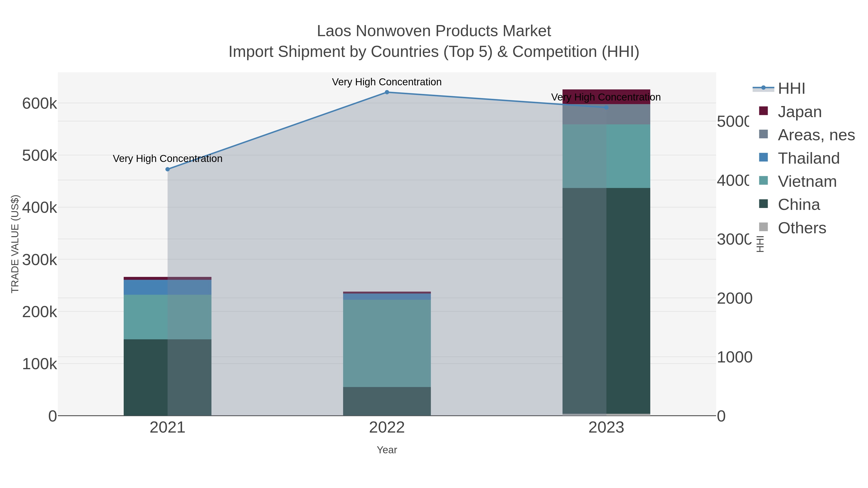Click the 2000 HHI axis tick label
The height and width of the screenshot is (488, 868).
tap(735, 298)
